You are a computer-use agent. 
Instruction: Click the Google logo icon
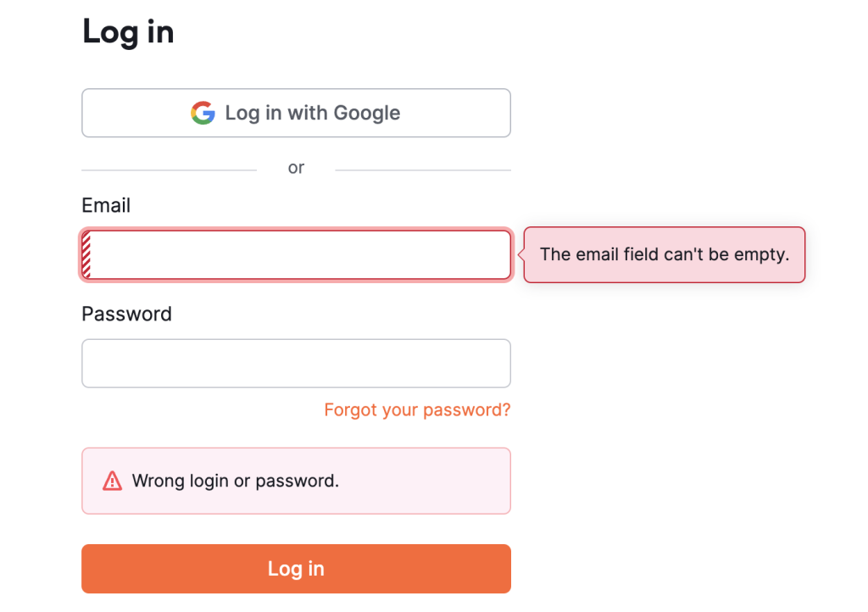203,113
